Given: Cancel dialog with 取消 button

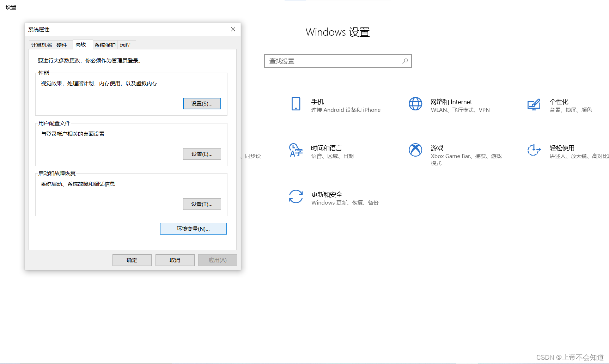Looking at the screenshot, I should pos(175,260).
